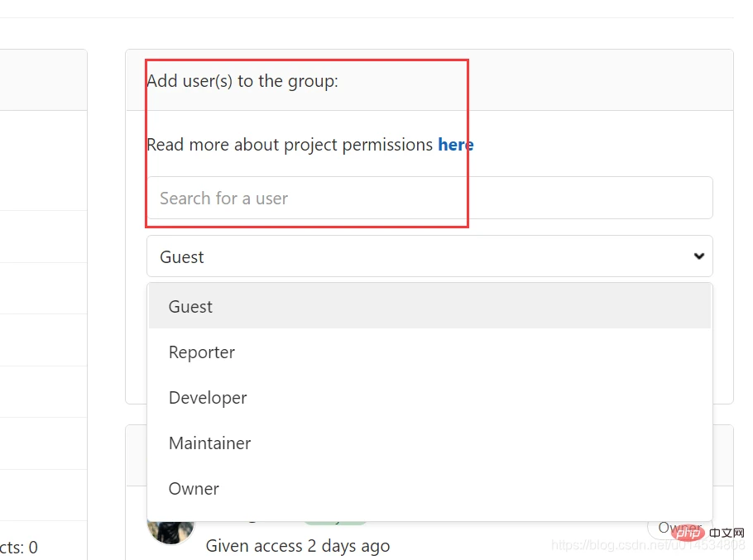Screen dimensions: 753x560
Task: Click the left panel's gray header bar
Action: click(43, 80)
